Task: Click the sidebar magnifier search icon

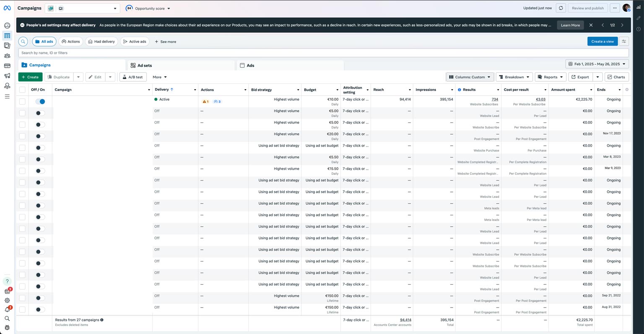Action: coord(7,318)
